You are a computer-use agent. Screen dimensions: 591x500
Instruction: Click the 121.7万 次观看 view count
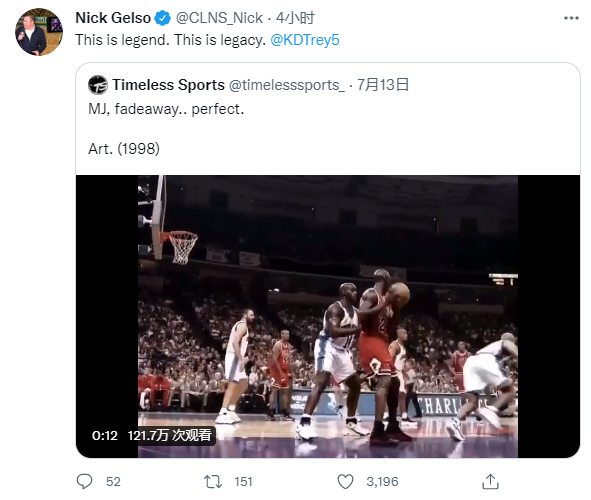coord(169,436)
